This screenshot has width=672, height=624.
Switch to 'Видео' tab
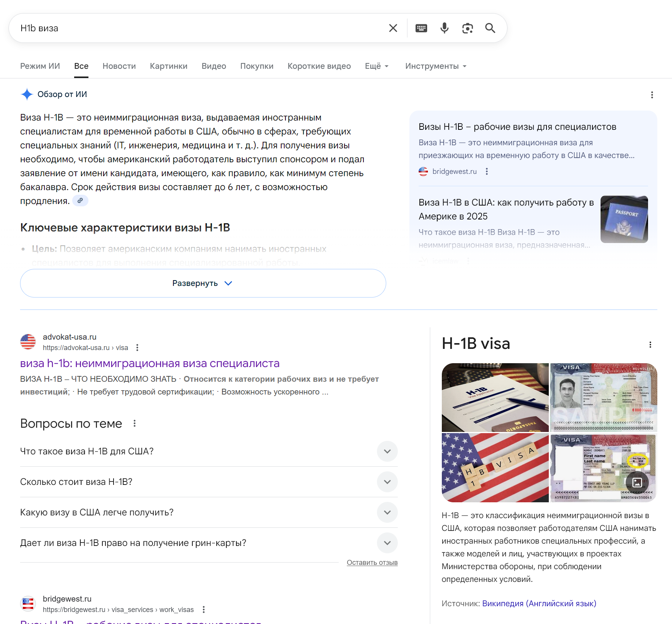[214, 66]
